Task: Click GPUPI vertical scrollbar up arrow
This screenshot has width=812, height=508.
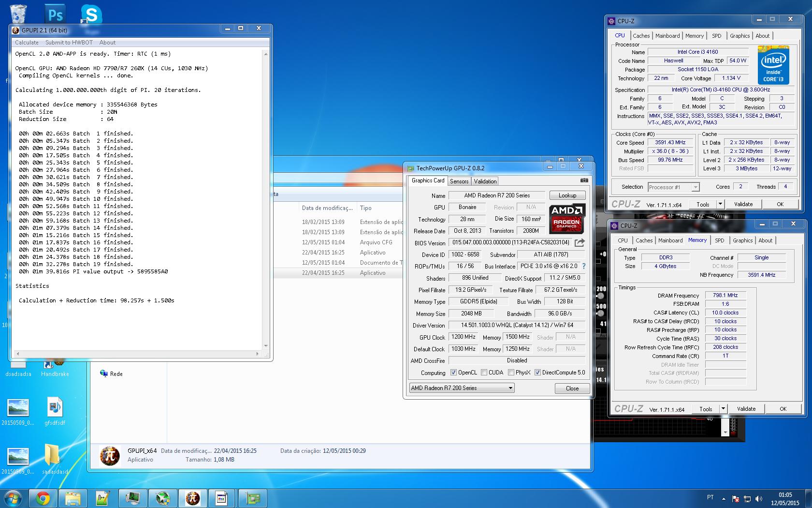Action: (266, 54)
